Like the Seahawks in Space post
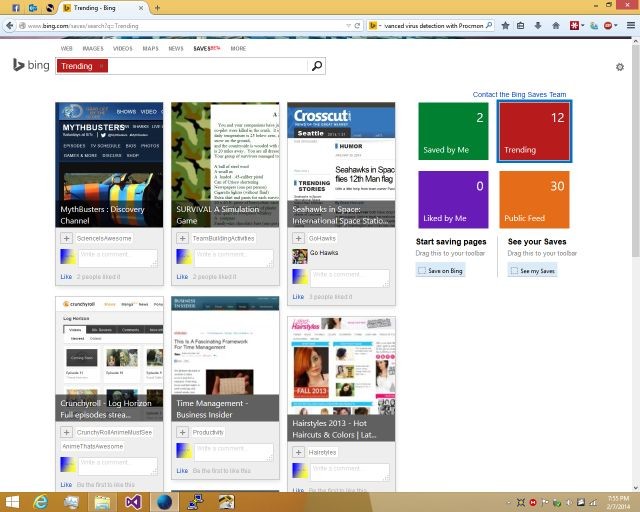This screenshot has width=640, height=512. click(x=298, y=296)
